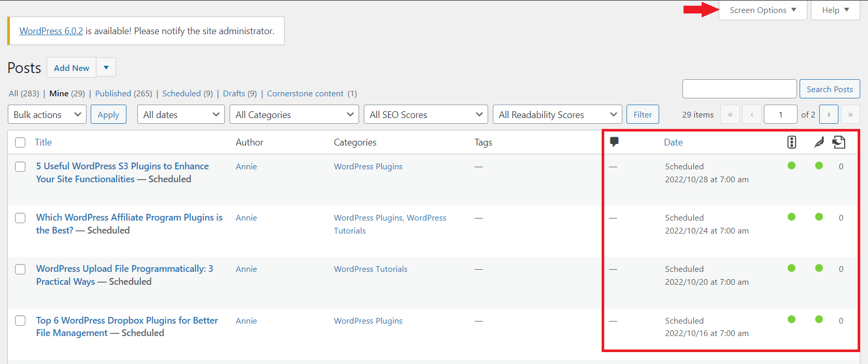
Task: Expand the Screen Options panel
Action: (x=763, y=10)
